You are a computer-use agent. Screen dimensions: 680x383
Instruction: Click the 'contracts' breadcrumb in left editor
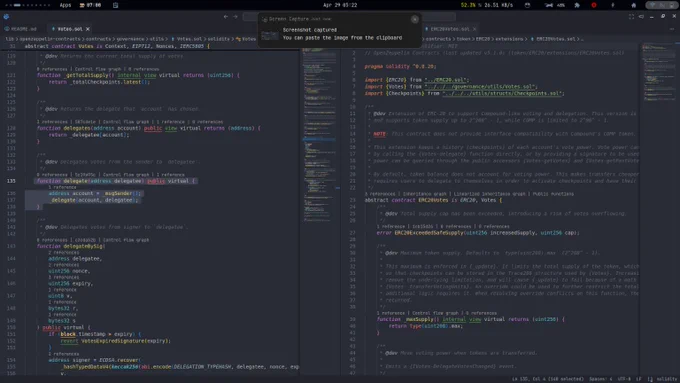point(98,39)
